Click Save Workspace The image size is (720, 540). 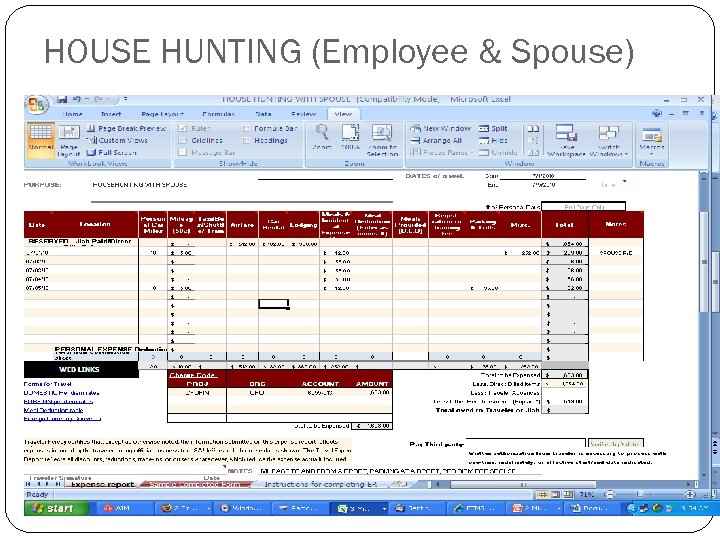pyautogui.click(x=566, y=140)
